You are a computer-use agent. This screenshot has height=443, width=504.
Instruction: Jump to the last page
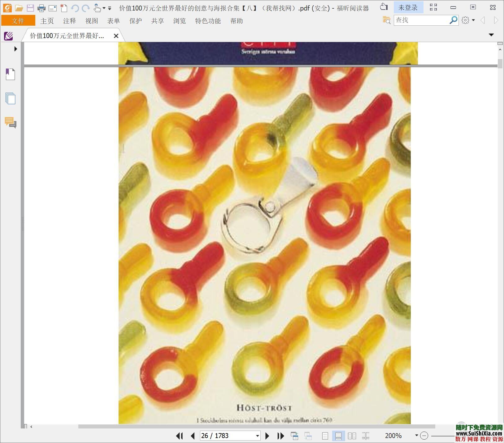pyautogui.click(x=280, y=436)
